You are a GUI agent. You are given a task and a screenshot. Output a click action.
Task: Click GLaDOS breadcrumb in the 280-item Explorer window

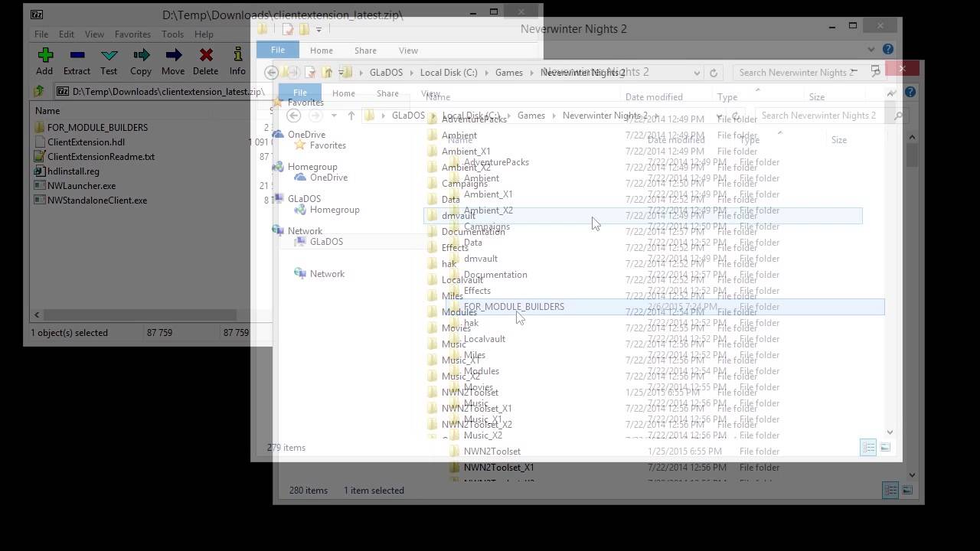click(408, 116)
